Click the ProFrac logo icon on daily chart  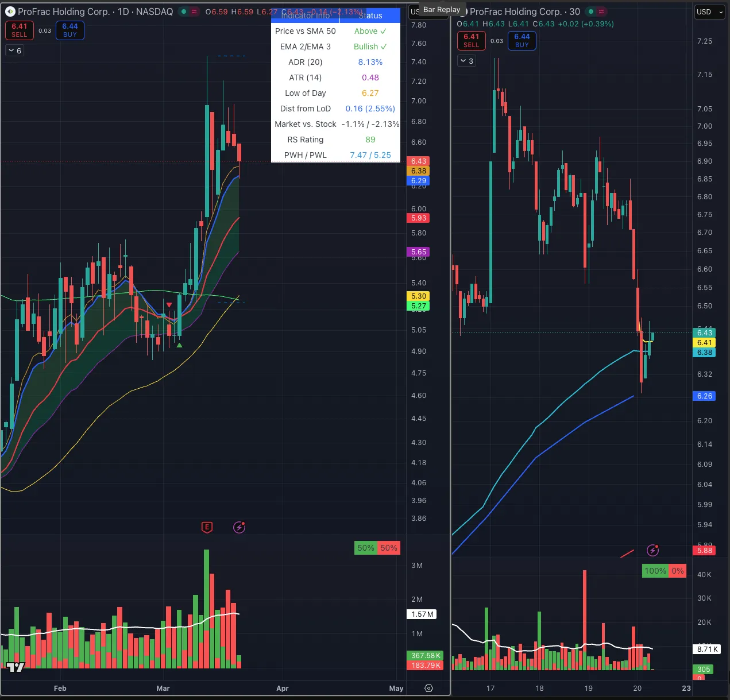[10, 11]
